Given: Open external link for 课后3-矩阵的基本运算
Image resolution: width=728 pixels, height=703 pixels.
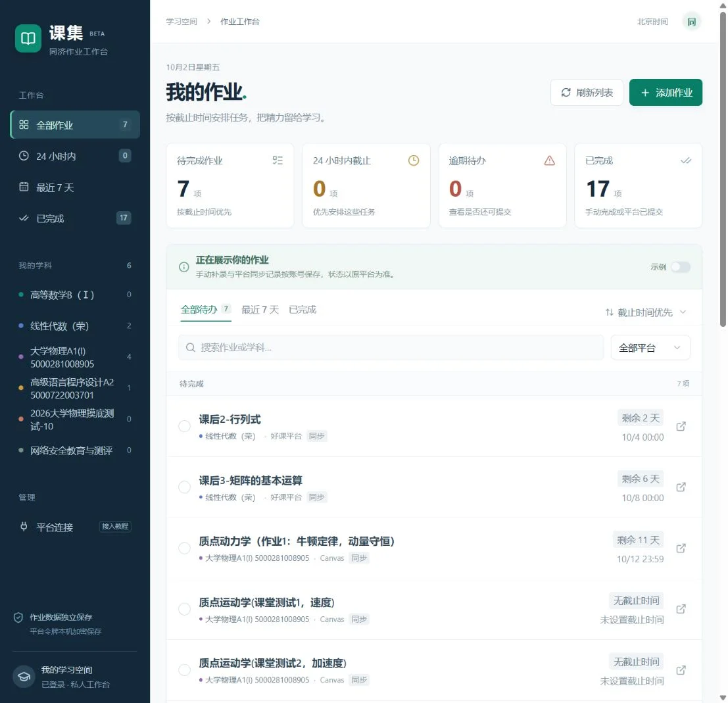Looking at the screenshot, I should pos(681,487).
